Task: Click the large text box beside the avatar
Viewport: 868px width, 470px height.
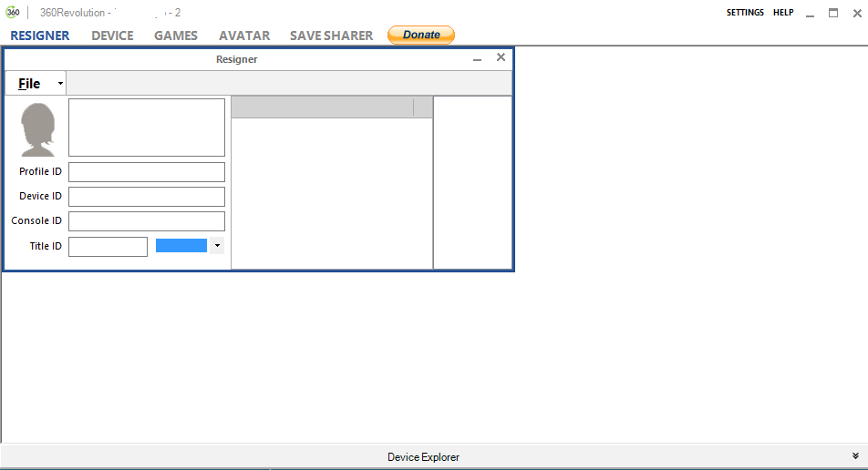Action: [146, 128]
